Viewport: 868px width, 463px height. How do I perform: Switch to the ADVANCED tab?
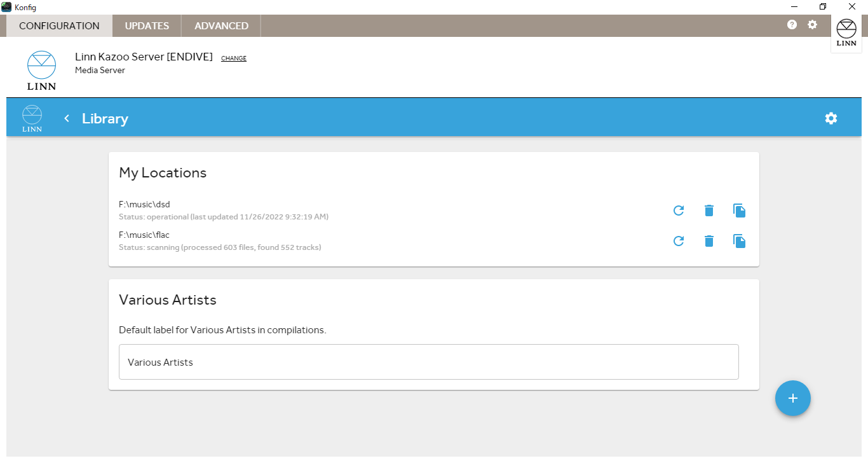click(221, 26)
